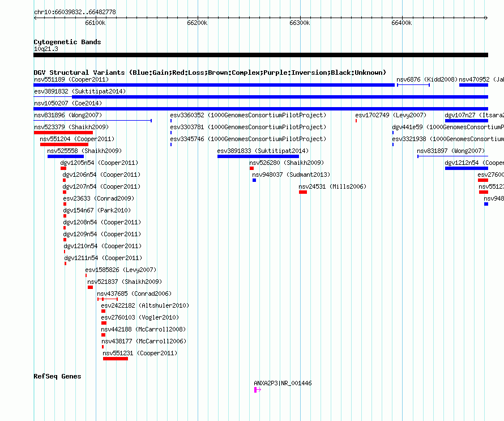Click the 66300k ruler tick label
The height and width of the screenshot is (421, 504).
point(300,23)
